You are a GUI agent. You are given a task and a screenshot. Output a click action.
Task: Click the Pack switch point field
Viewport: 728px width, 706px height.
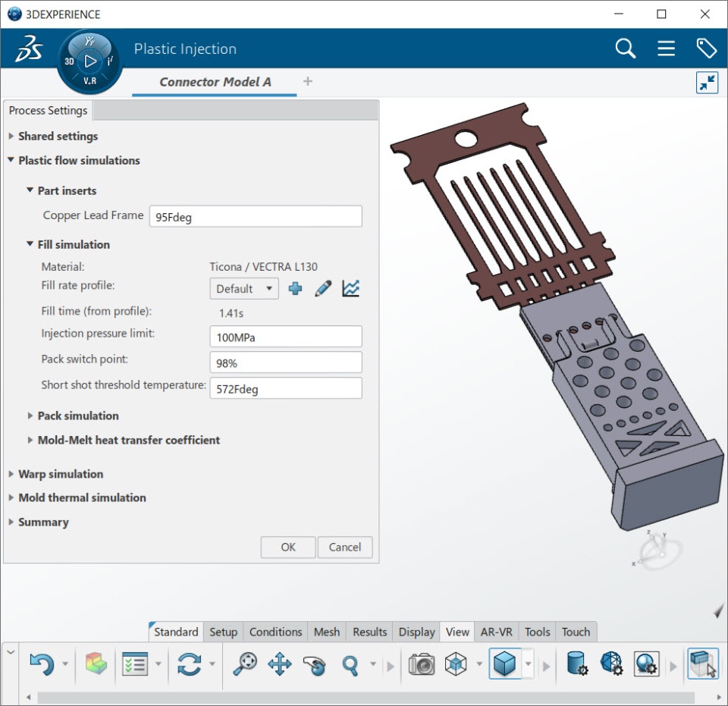pyautogui.click(x=286, y=362)
